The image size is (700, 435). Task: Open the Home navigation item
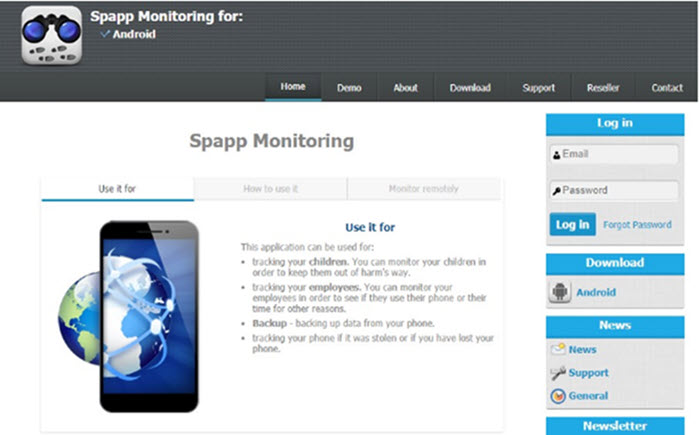[293, 87]
